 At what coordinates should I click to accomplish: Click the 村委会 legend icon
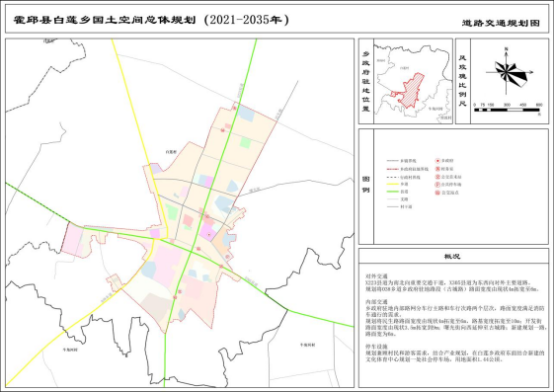click(437, 169)
